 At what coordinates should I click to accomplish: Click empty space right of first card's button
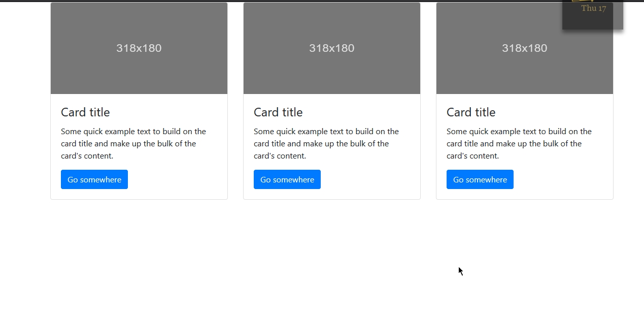178,179
